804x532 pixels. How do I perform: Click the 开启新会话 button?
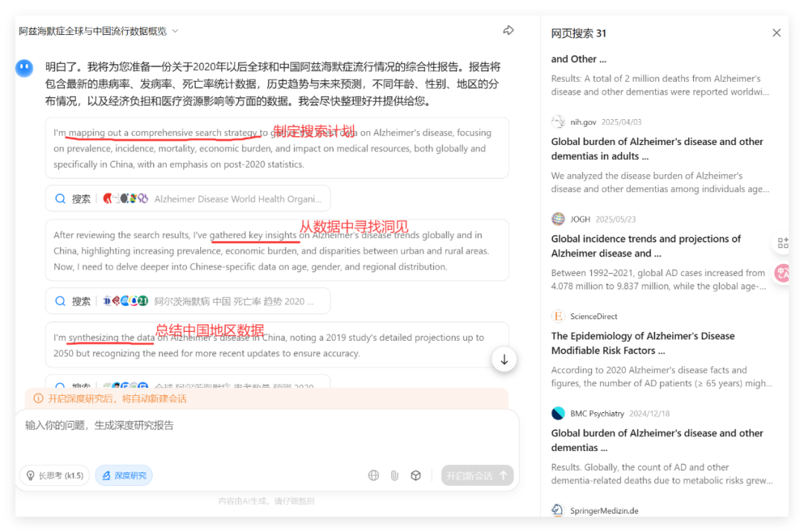pyautogui.click(x=477, y=475)
